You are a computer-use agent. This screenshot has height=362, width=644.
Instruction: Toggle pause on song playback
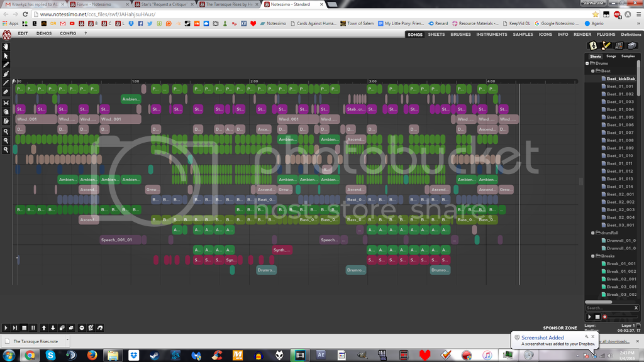tap(33, 327)
